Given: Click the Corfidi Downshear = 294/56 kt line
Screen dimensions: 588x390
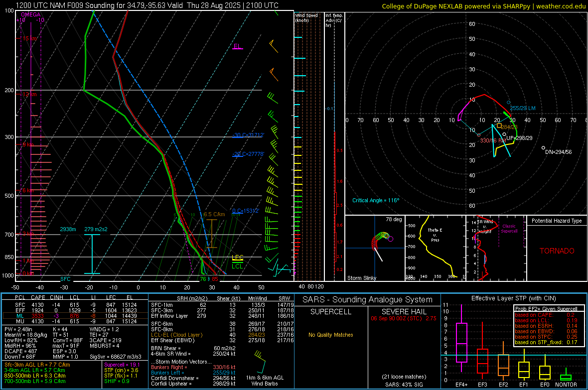Looking at the screenshot, I should click(193, 378).
